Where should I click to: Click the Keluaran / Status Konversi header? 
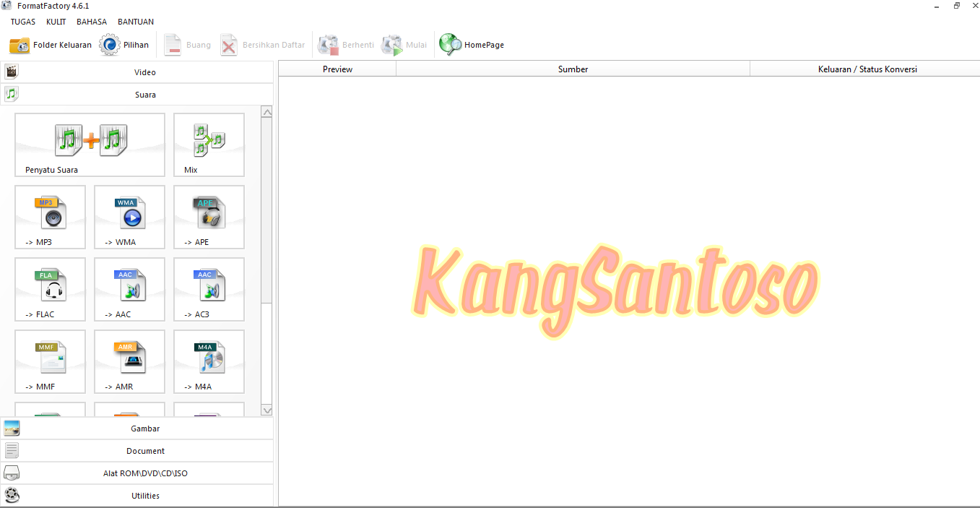pos(865,69)
